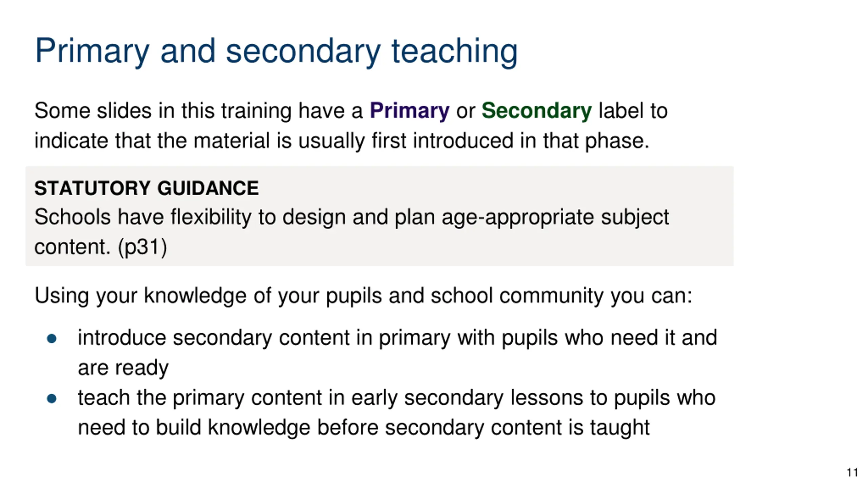Viewport: 868px width, 488px height.
Task: Click the grey statutory guidance box
Action: (379, 216)
